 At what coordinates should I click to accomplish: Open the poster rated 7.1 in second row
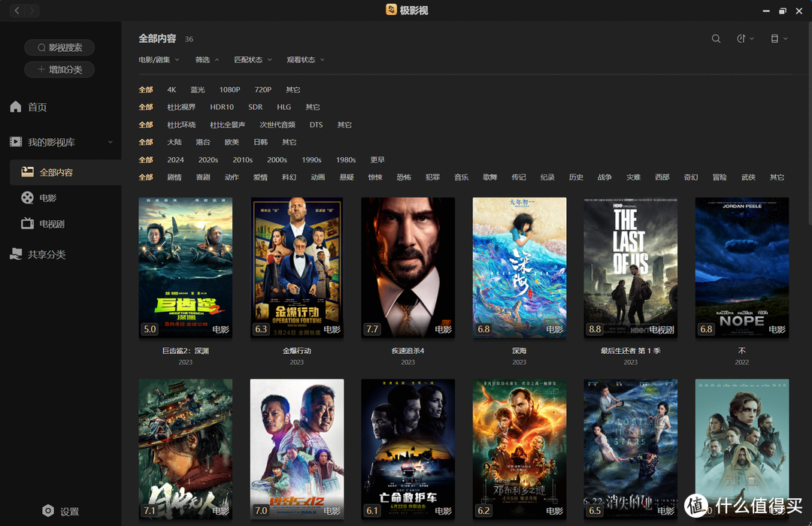coord(186,449)
